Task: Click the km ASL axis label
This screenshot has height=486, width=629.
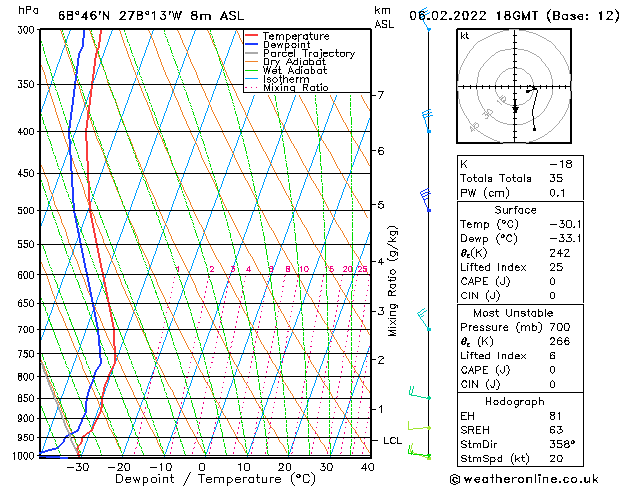Action: click(384, 17)
